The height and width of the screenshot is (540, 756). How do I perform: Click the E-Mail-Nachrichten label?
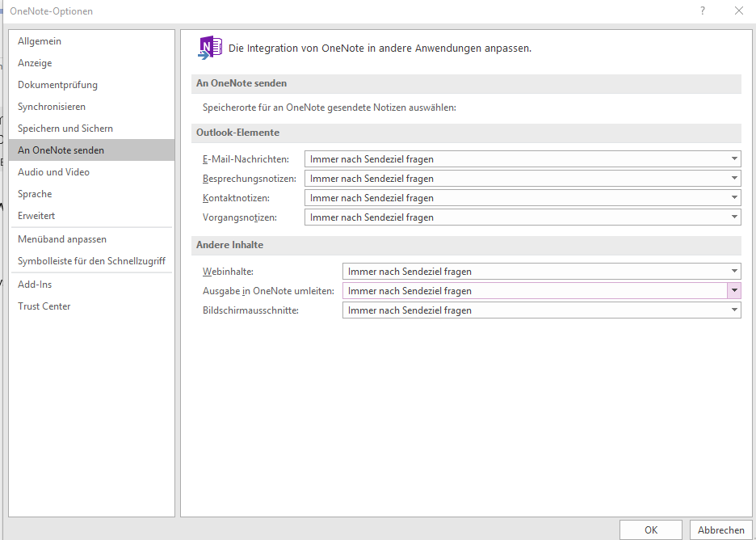tap(246, 158)
